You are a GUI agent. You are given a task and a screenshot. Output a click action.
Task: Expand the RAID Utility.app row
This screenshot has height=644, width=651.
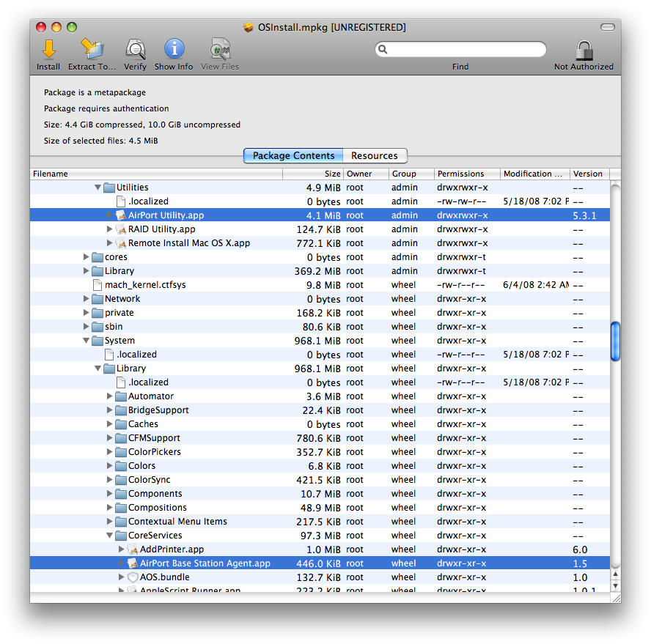[x=109, y=229]
